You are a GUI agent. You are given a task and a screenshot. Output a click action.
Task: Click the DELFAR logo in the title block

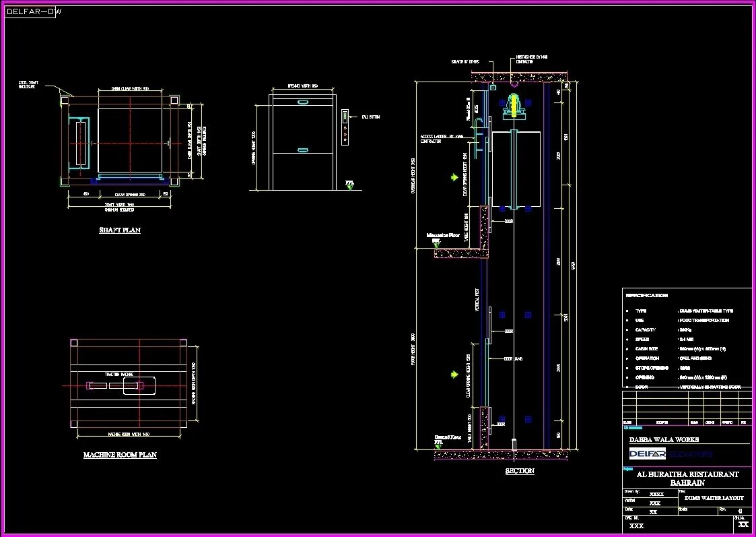coord(648,454)
